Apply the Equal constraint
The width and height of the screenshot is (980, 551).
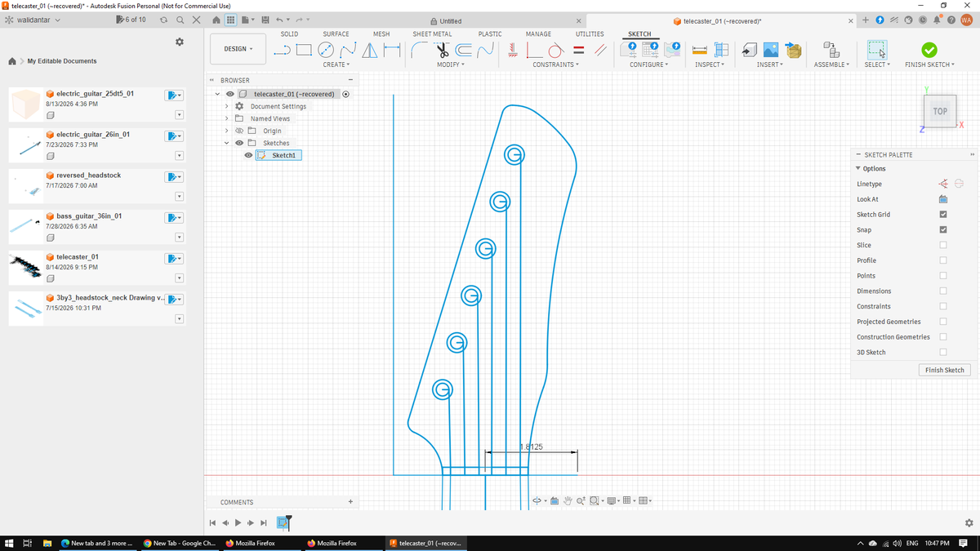click(578, 49)
